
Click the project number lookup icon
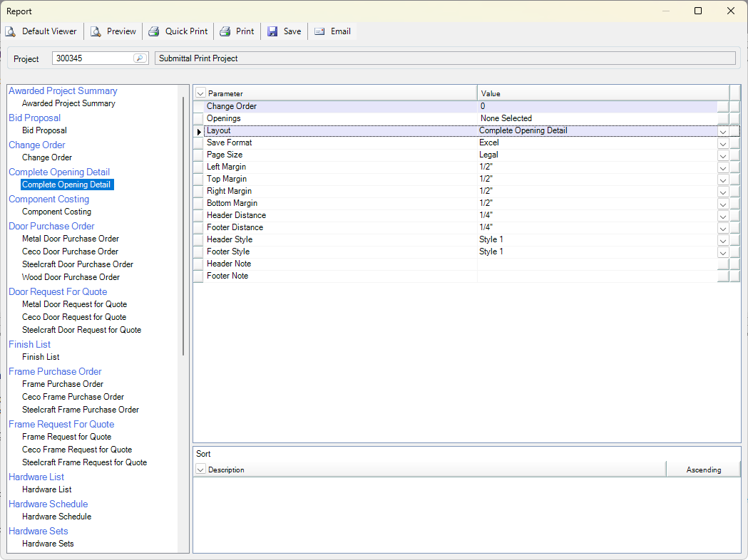coord(140,58)
